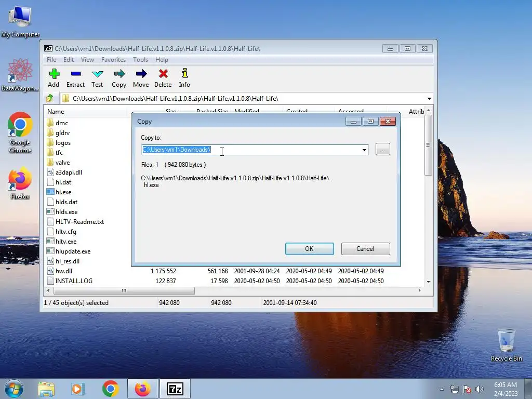532x399 pixels.
Task: Click the 7-Zip taskbar button
Action: pyautogui.click(x=175, y=389)
